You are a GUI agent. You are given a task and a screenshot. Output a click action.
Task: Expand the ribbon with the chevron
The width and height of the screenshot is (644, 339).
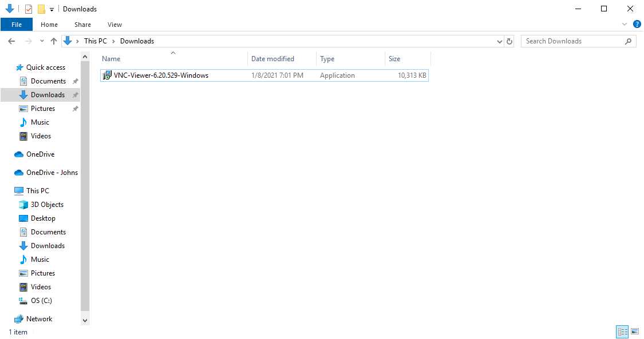tap(625, 24)
